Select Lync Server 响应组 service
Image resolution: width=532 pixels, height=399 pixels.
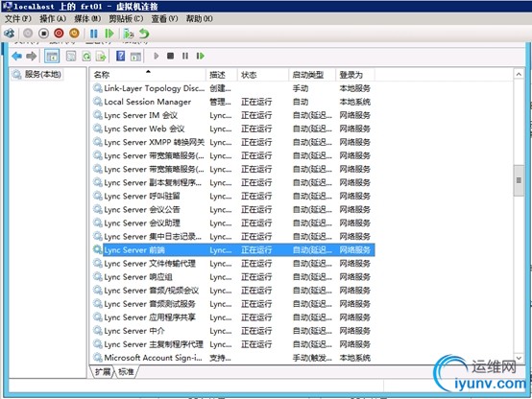[x=232, y=277]
